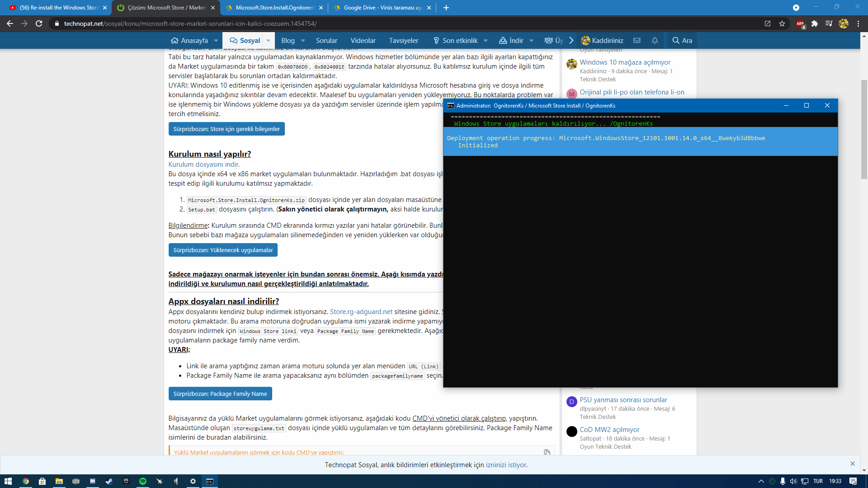Expand the Son etkinlik dropdown arrow
The height and width of the screenshot is (488, 868).
[x=486, y=41]
